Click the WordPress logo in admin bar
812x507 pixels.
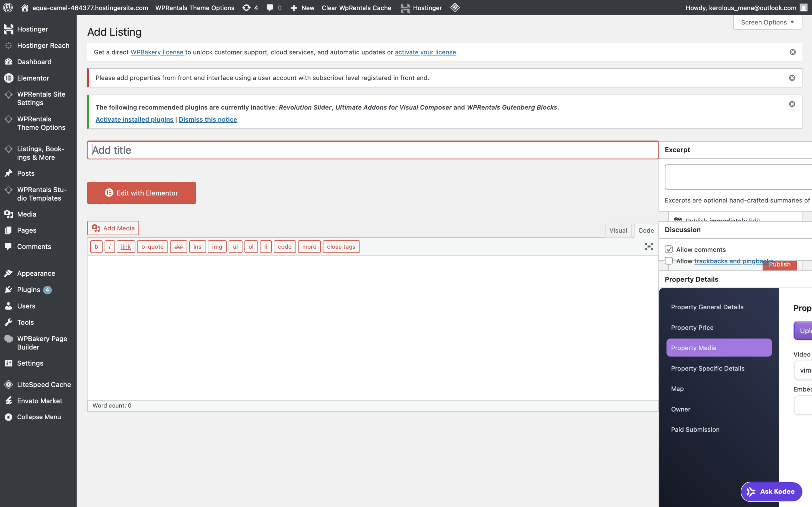[x=8, y=7]
